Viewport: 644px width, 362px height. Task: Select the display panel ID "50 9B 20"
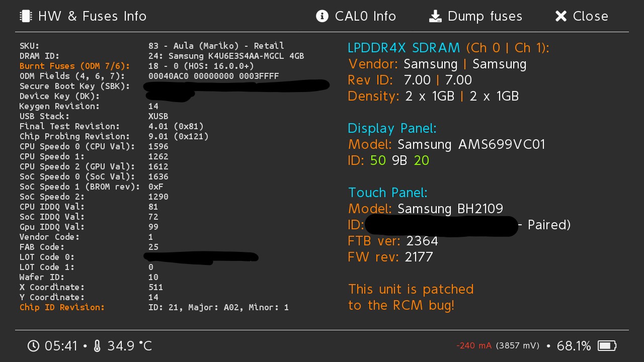[399, 160]
